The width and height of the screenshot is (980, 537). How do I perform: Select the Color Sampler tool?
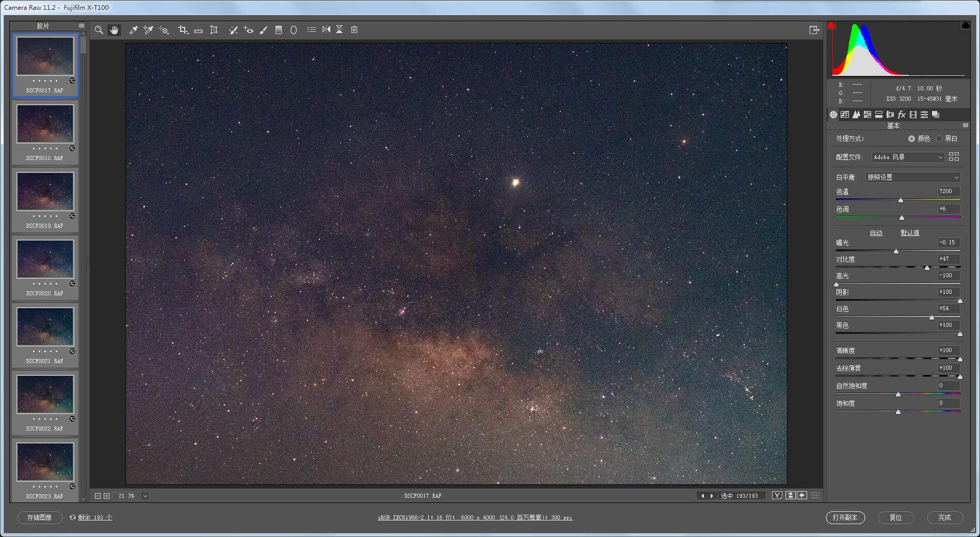point(149,30)
